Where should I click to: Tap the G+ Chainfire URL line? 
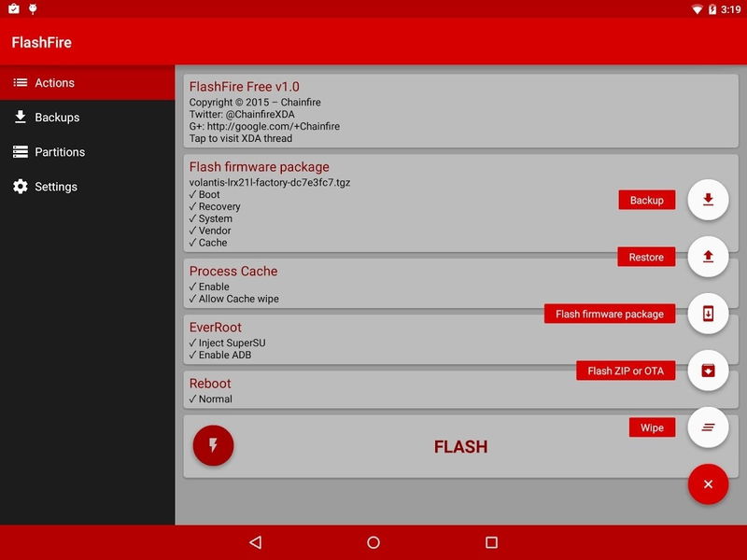coord(264,126)
